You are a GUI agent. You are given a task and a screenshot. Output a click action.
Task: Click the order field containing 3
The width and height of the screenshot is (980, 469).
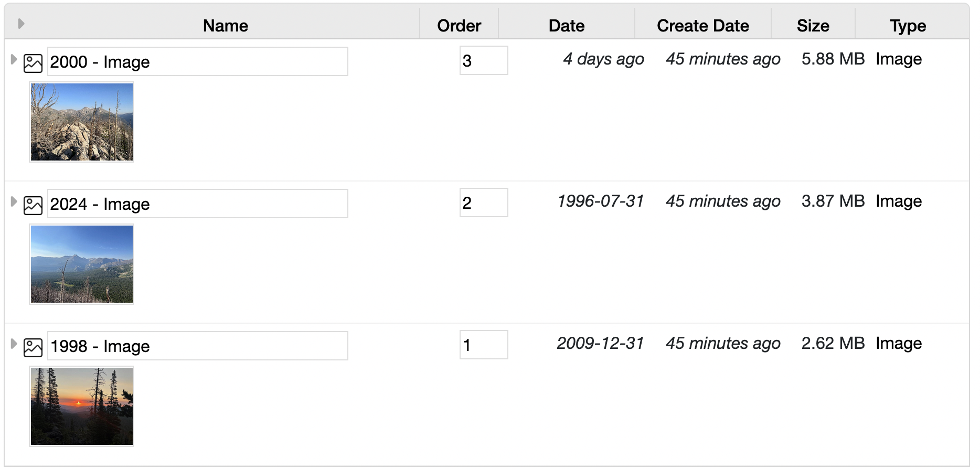pyautogui.click(x=483, y=61)
